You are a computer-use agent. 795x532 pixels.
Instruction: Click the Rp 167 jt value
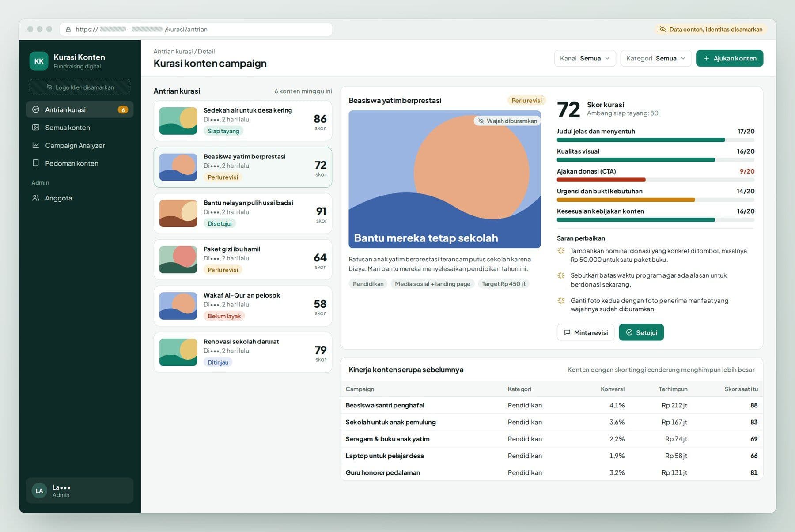coord(674,422)
